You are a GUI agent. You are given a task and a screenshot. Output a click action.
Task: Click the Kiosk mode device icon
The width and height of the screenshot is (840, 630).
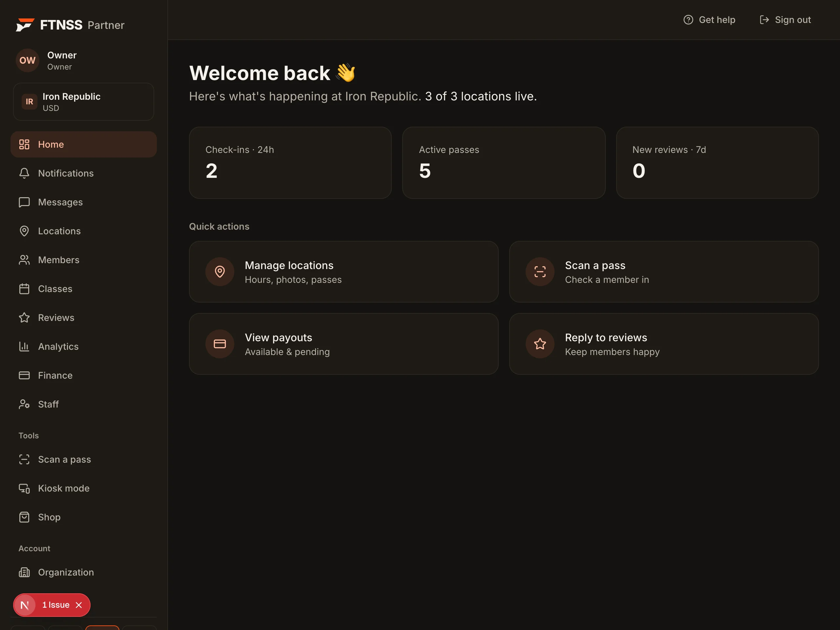24,488
